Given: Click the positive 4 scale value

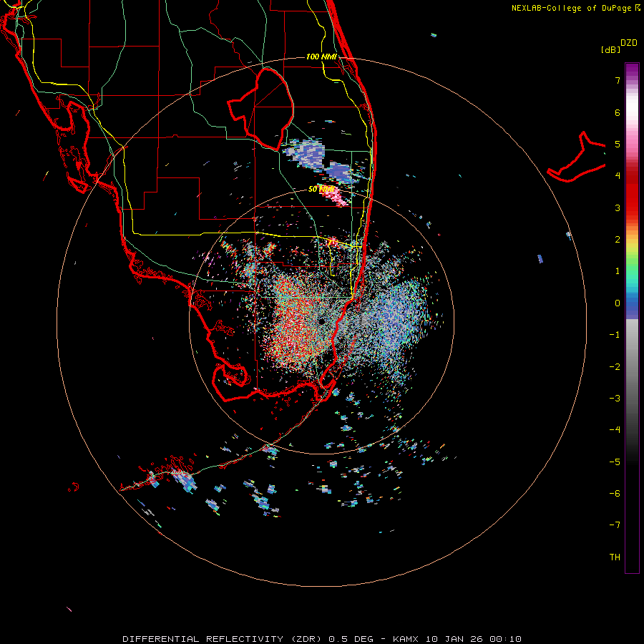Looking at the screenshot, I should [618, 176].
